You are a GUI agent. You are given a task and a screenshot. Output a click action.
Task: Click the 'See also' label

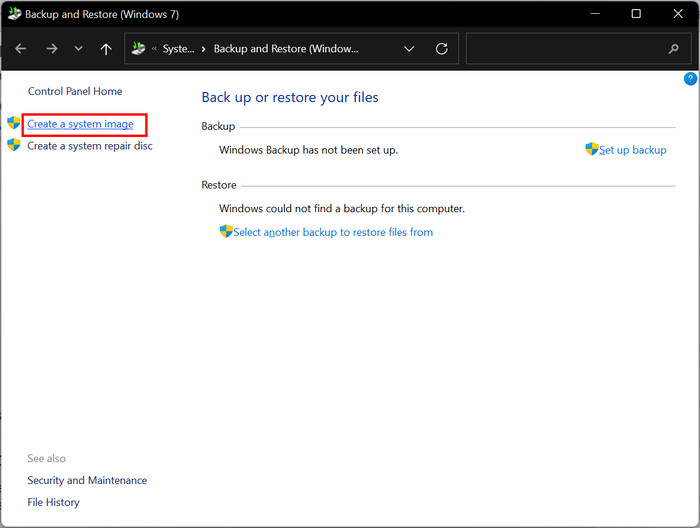coord(46,458)
